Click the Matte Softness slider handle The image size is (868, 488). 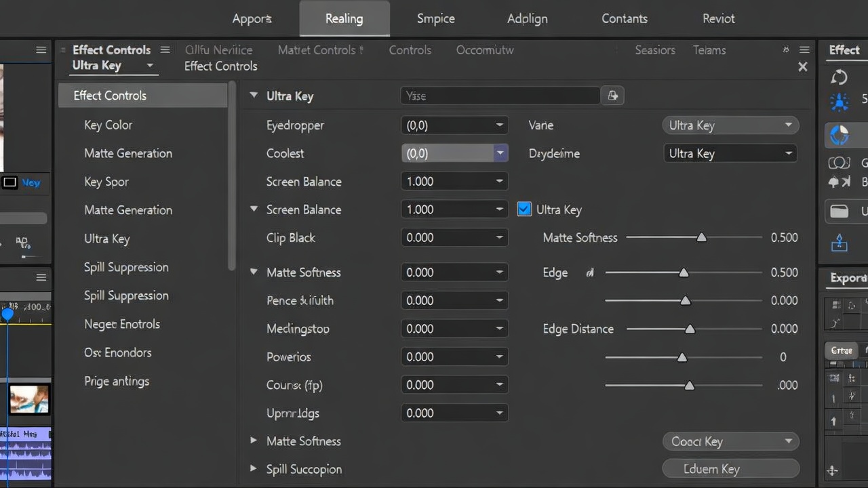pyautogui.click(x=702, y=237)
